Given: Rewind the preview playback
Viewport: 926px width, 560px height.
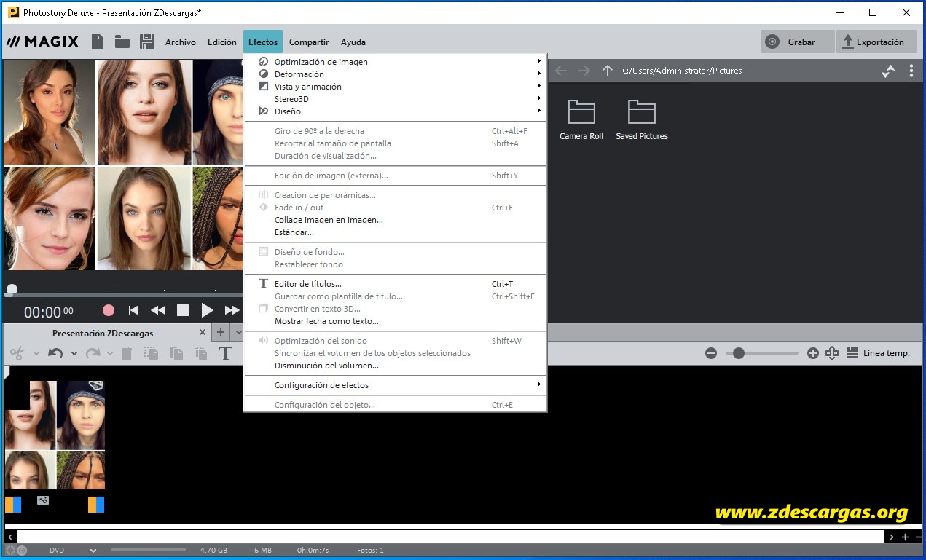Looking at the screenshot, I should [157, 310].
